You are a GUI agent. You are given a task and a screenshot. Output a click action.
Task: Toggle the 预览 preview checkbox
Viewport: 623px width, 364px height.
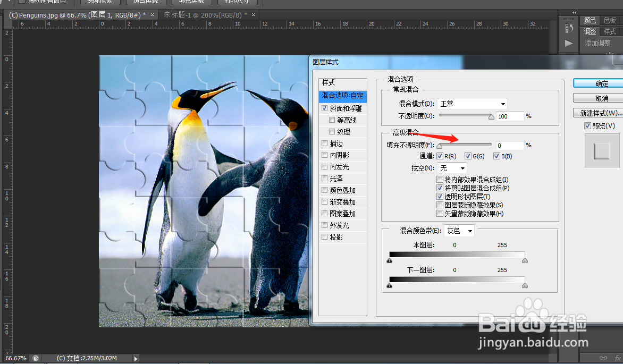(x=587, y=125)
